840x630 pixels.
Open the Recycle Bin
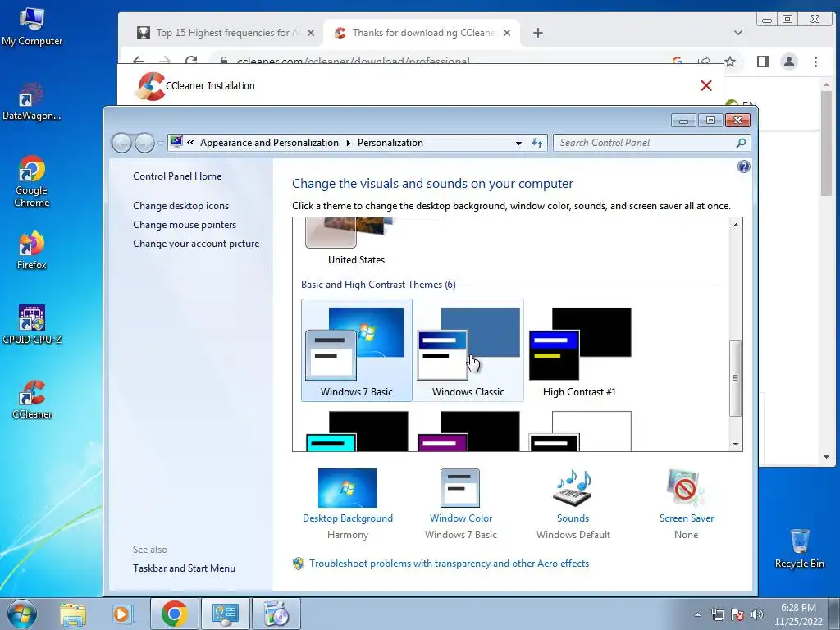coord(799,548)
